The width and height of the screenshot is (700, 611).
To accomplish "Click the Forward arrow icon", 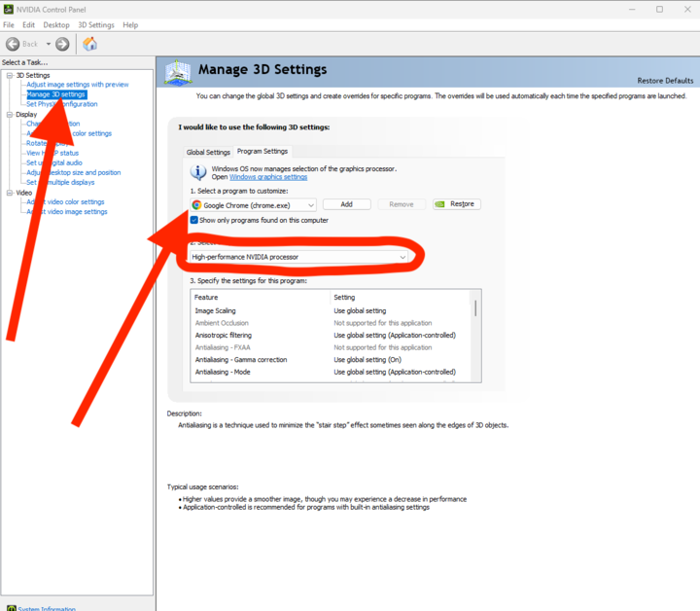I will (62, 44).
